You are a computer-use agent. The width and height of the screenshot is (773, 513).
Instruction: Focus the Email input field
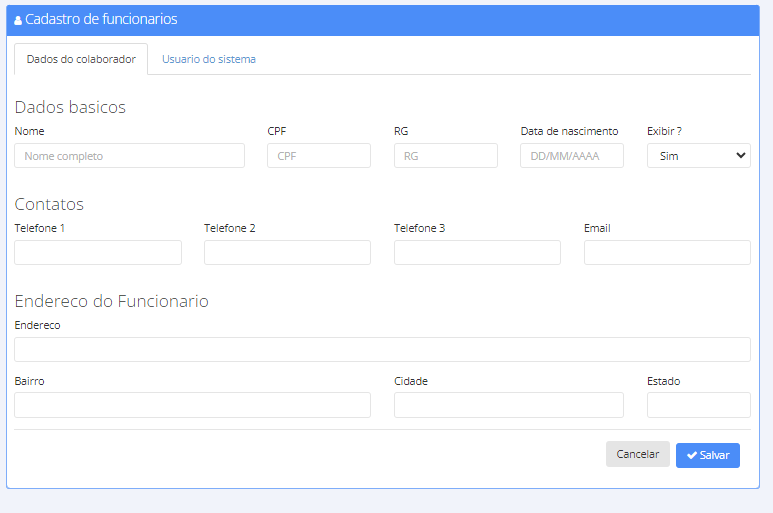(667, 252)
